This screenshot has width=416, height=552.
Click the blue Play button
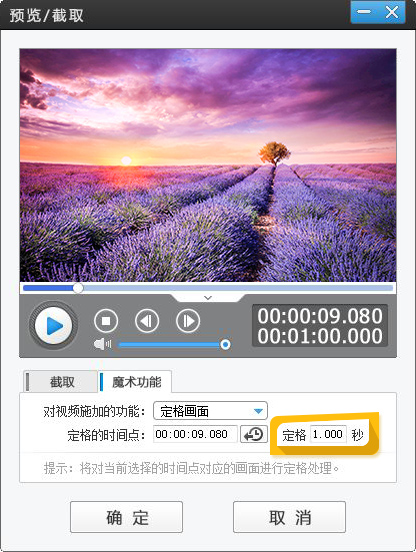click(x=53, y=325)
